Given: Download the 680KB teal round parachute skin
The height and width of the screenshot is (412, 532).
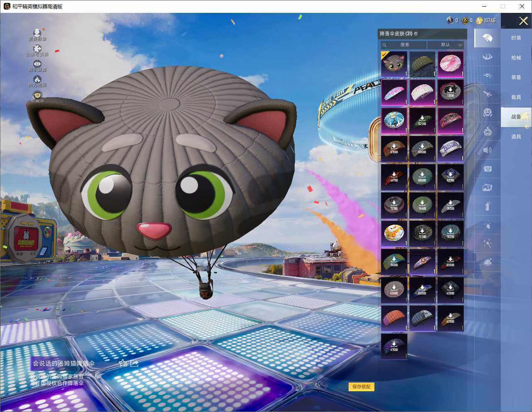Looking at the screenshot, I should pyautogui.click(x=422, y=177).
